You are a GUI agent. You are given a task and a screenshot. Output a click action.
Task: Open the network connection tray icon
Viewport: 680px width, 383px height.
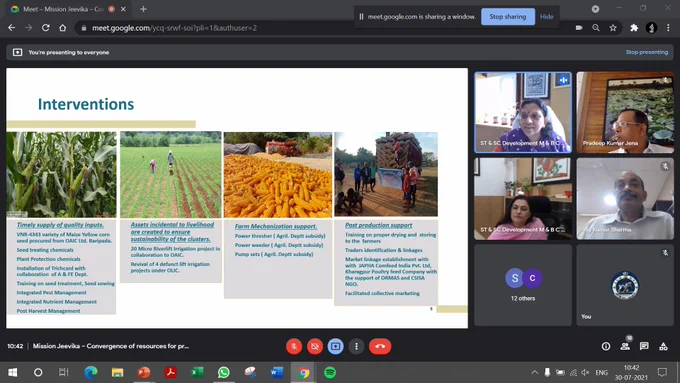coord(573,372)
